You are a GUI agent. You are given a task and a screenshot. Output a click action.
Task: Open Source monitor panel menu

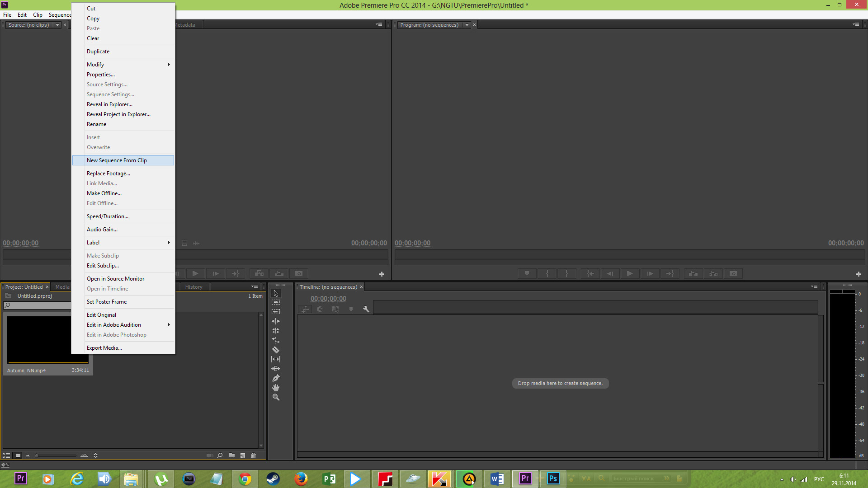(379, 24)
